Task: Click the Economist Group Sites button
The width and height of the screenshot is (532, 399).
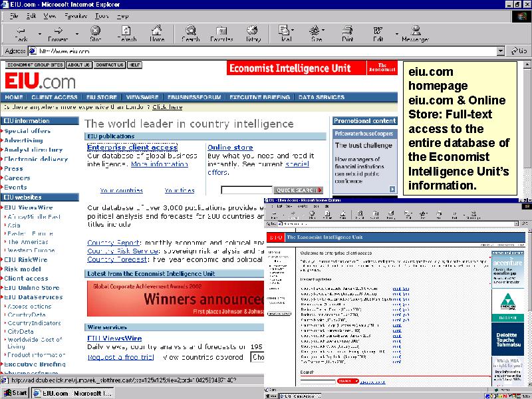Action: coord(35,65)
